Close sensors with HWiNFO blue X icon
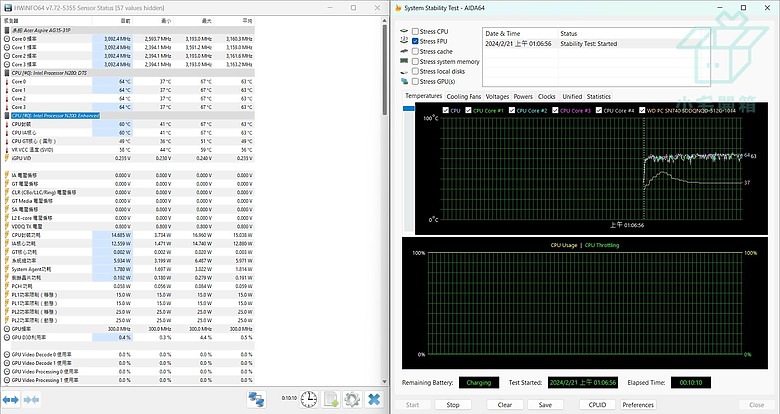 (x=374, y=399)
